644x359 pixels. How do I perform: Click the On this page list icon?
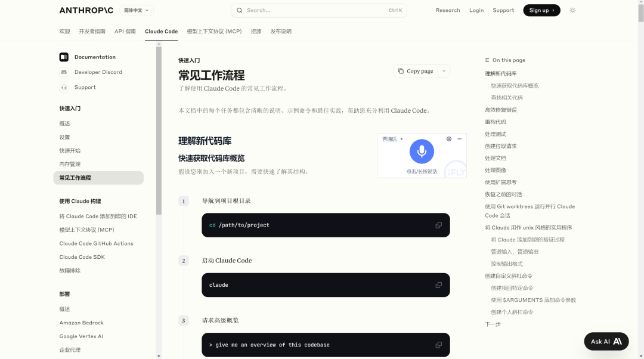[x=487, y=60]
